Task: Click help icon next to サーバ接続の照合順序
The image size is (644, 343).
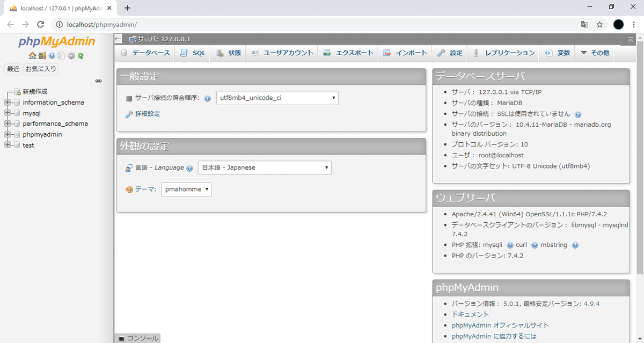Action: pos(207,99)
